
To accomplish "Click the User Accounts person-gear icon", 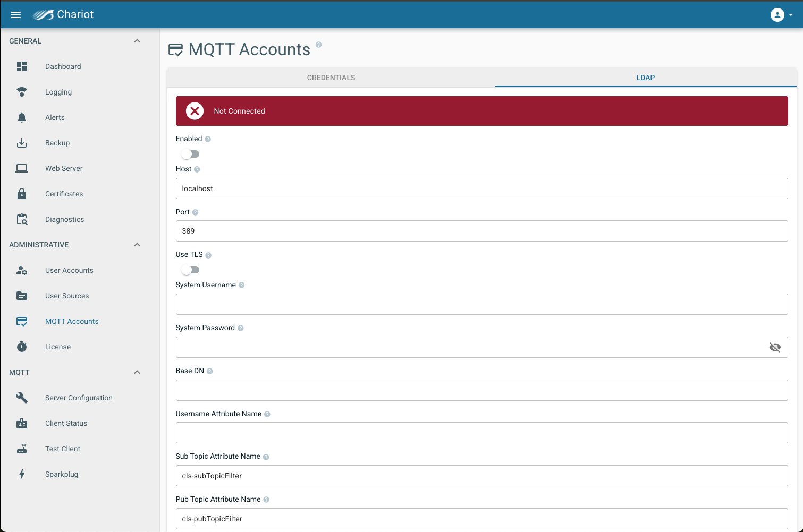I will (x=22, y=270).
